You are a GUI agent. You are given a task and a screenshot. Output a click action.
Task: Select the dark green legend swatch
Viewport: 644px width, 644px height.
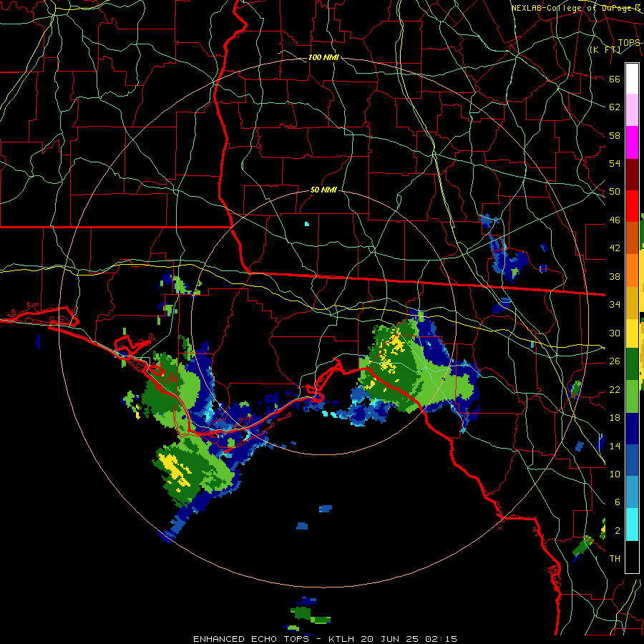(632, 364)
